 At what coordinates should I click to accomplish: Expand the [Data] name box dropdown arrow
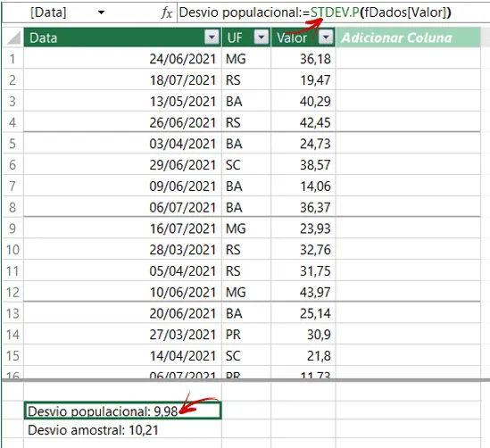[101, 12]
